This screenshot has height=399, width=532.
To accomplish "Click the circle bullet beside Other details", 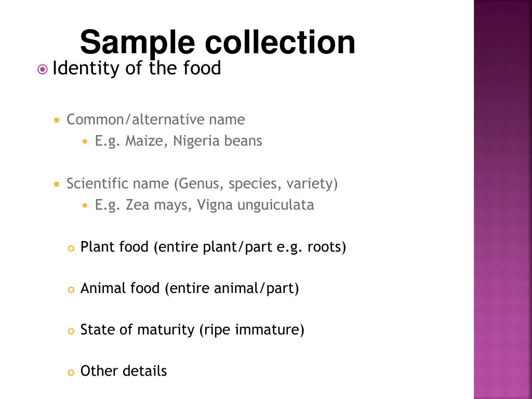I will pos(71,373).
